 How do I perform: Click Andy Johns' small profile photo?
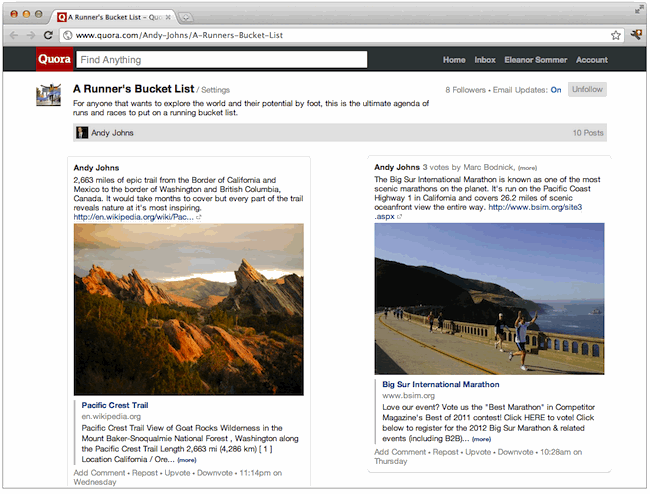point(82,133)
